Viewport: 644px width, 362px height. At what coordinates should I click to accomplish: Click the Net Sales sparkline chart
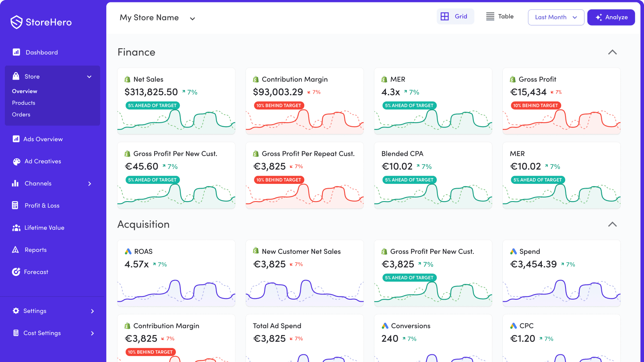pos(176,122)
